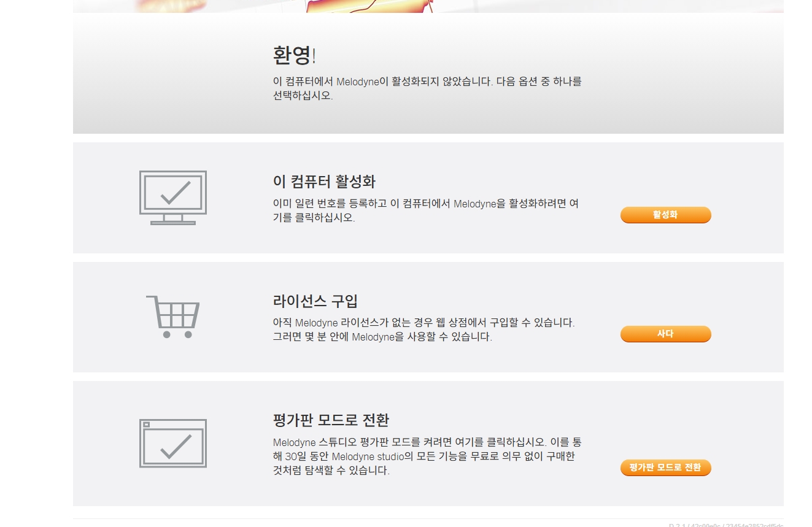The image size is (812, 527).
Task: Click the 평가판 모드로 전환 section heading
Action: (x=331, y=420)
